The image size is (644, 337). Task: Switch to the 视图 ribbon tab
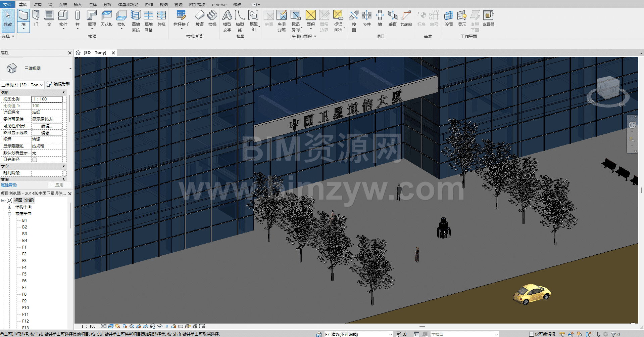(x=164, y=4)
